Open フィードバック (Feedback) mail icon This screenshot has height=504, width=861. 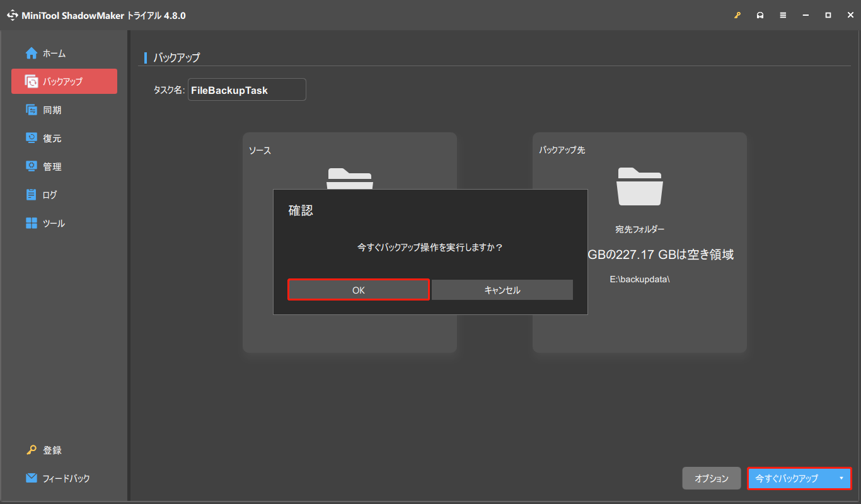(30, 478)
